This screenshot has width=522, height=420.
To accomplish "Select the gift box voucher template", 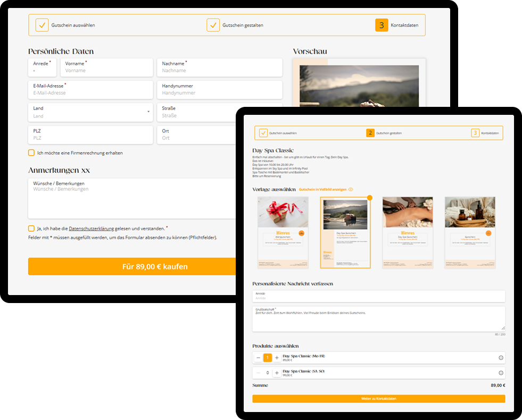I will (283, 232).
